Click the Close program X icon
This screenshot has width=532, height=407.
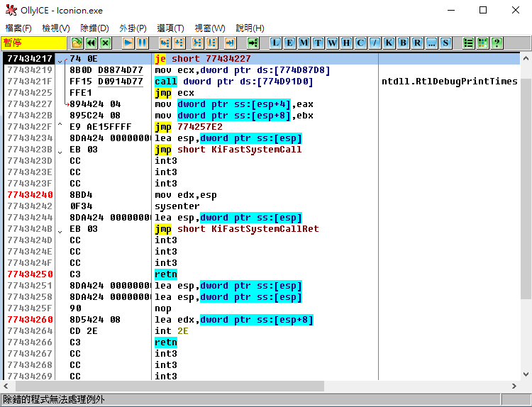[x=106, y=43]
